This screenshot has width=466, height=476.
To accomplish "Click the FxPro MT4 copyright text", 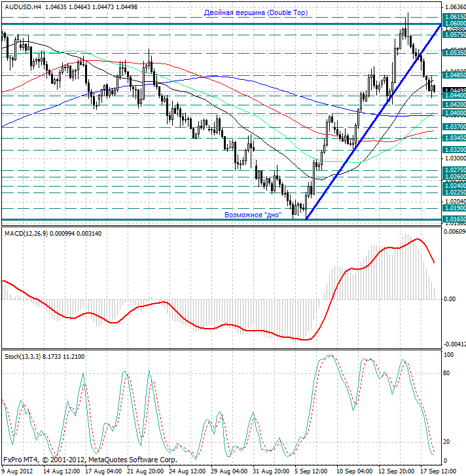I will click(90, 460).
